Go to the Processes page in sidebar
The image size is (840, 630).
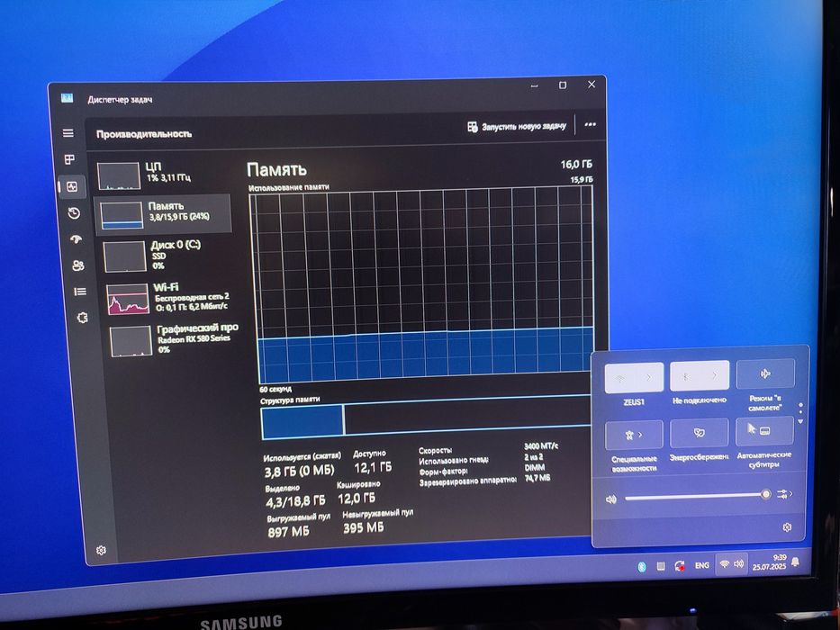coord(69,159)
